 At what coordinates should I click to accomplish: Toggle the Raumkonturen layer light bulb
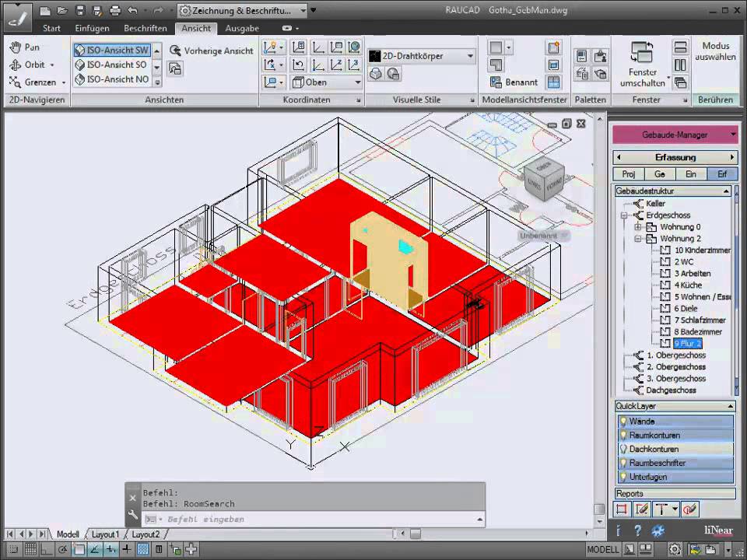tap(622, 436)
